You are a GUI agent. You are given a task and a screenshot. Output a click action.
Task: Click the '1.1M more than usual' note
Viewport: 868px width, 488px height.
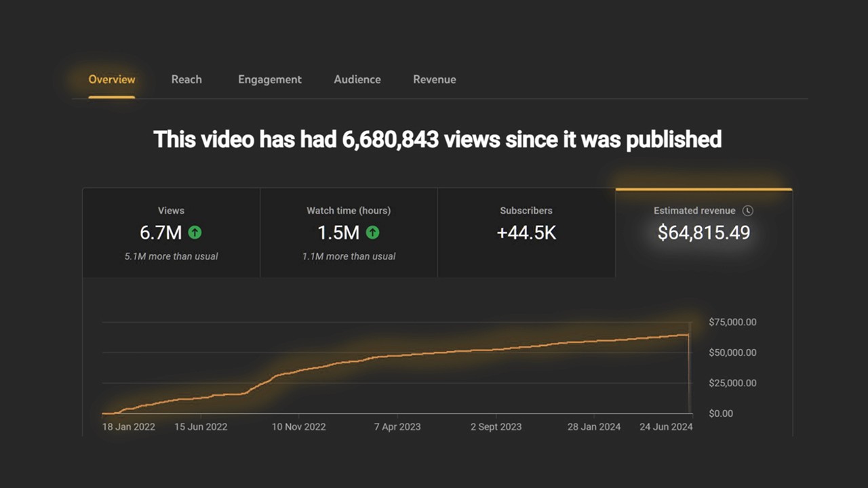tap(349, 256)
